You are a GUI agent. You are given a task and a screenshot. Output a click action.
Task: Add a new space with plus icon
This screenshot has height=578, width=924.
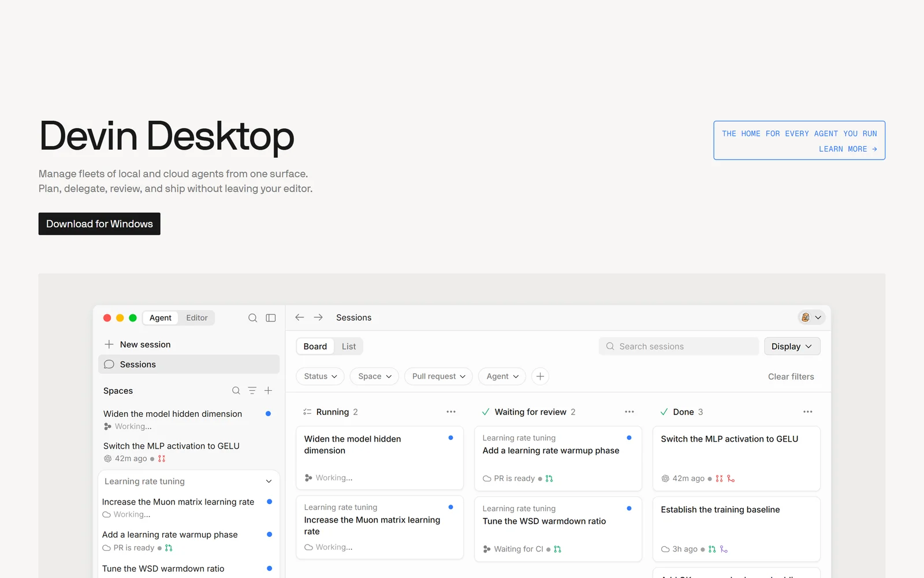coord(268,391)
